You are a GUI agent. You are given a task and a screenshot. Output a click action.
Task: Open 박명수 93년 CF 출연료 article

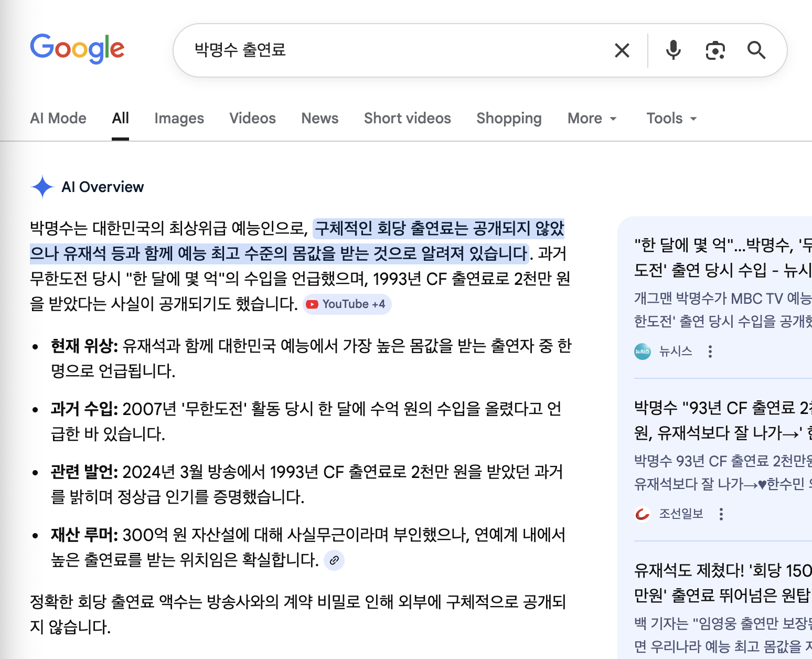(723, 420)
